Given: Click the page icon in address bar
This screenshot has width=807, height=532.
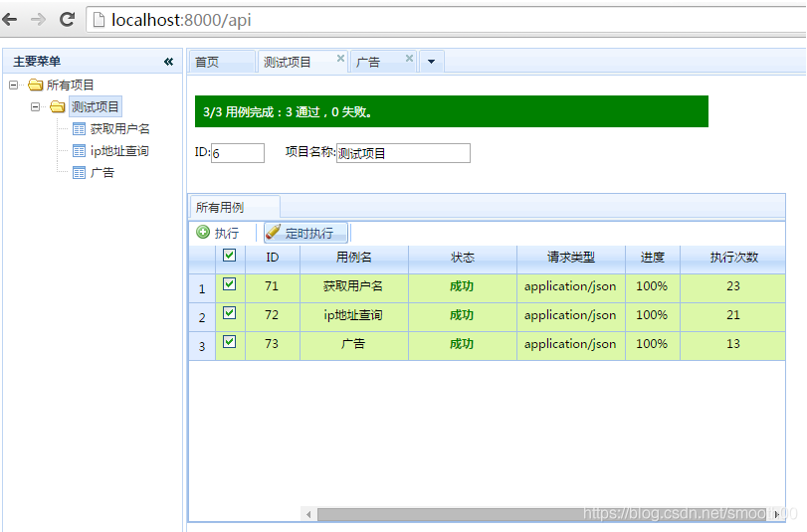Looking at the screenshot, I should (x=99, y=20).
